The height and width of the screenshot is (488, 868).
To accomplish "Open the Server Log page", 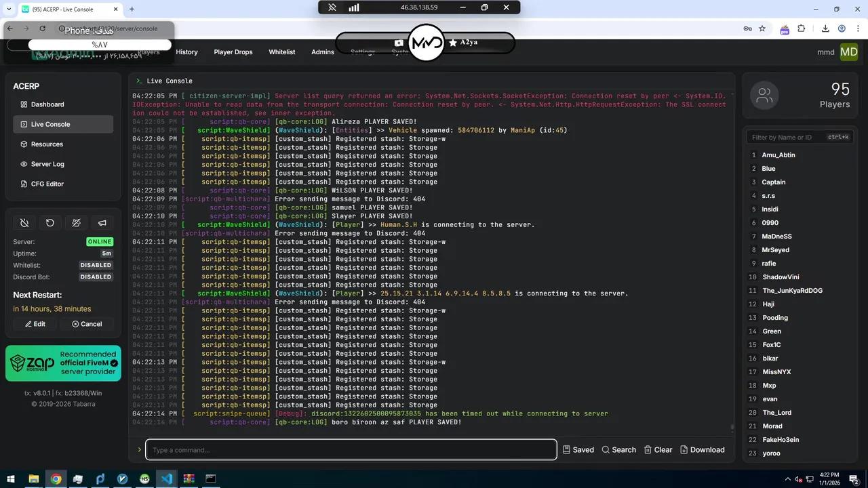I will click(47, 164).
